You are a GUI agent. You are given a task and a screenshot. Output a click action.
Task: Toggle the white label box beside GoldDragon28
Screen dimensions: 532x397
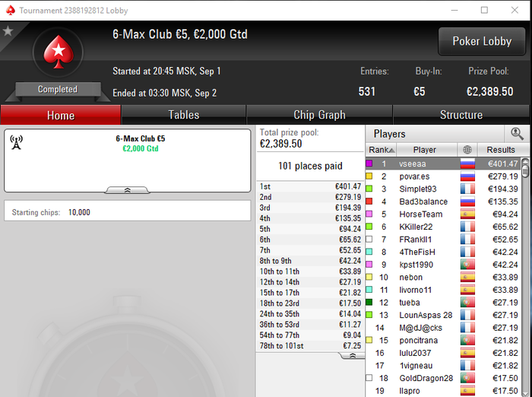(x=369, y=378)
